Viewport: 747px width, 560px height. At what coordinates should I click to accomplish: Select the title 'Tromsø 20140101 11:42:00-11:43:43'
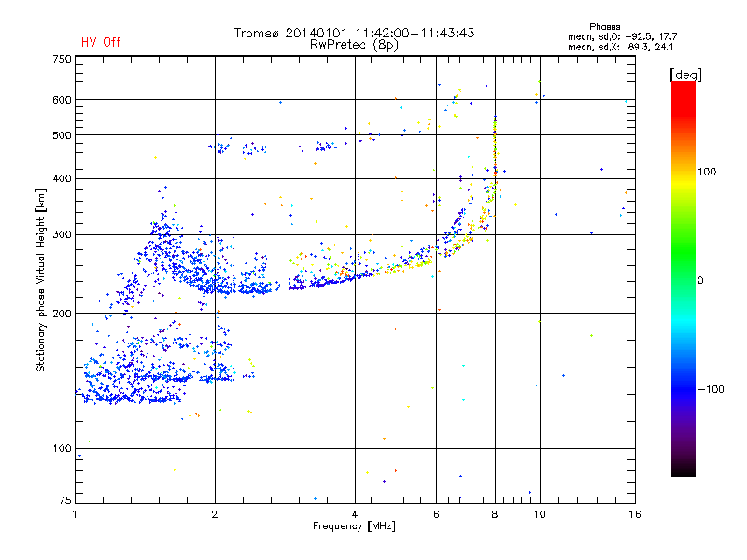coord(355,33)
